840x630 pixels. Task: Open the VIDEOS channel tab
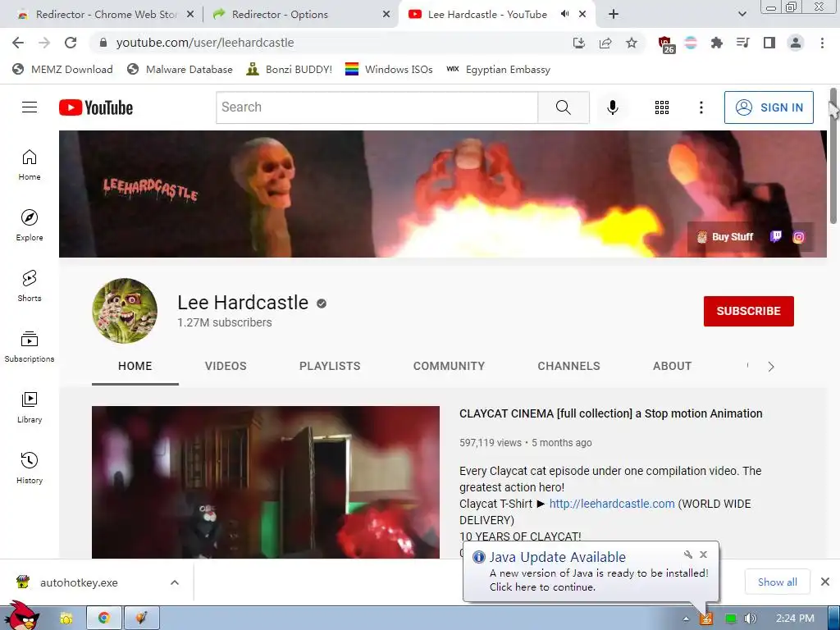pyautogui.click(x=226, y=366)
